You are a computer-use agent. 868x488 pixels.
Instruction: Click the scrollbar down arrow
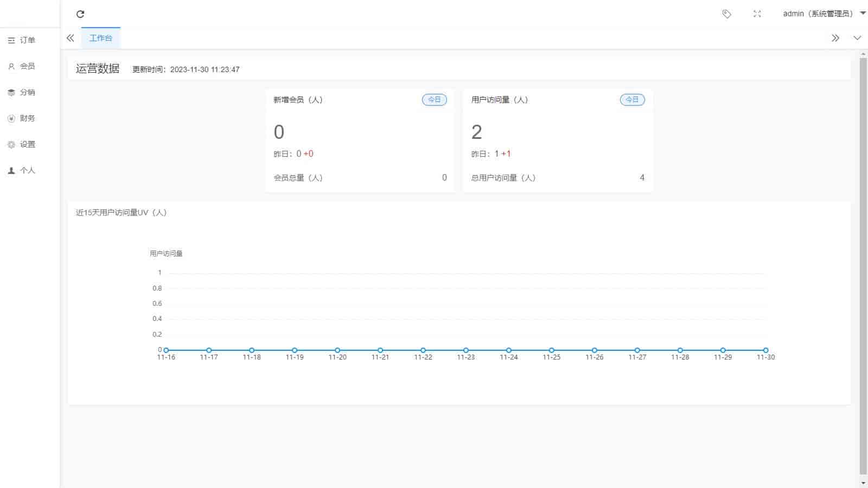863,483
